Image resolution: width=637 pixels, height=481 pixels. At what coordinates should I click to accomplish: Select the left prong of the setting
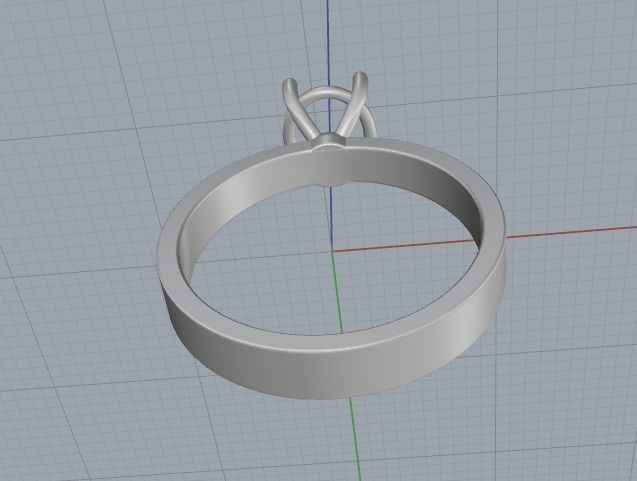(300, 111)
